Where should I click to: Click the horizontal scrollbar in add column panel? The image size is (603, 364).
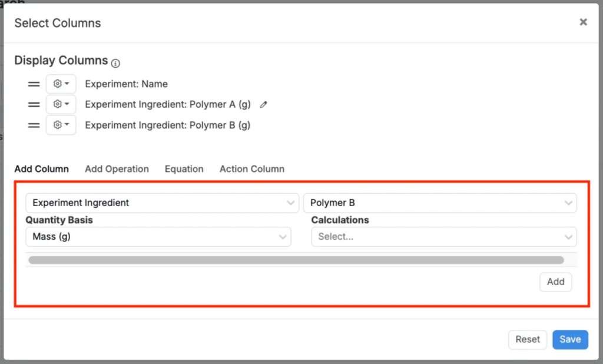(296, 260)
